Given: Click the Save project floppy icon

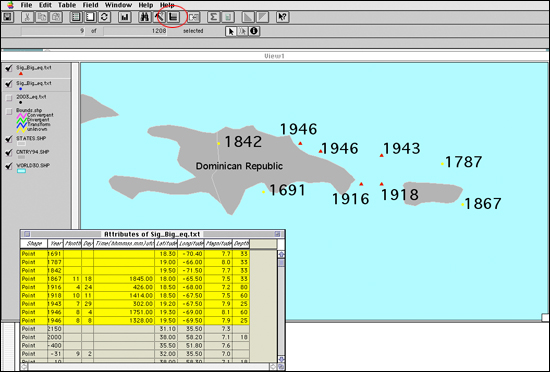Looking at the screenshot, I should 8,17.
